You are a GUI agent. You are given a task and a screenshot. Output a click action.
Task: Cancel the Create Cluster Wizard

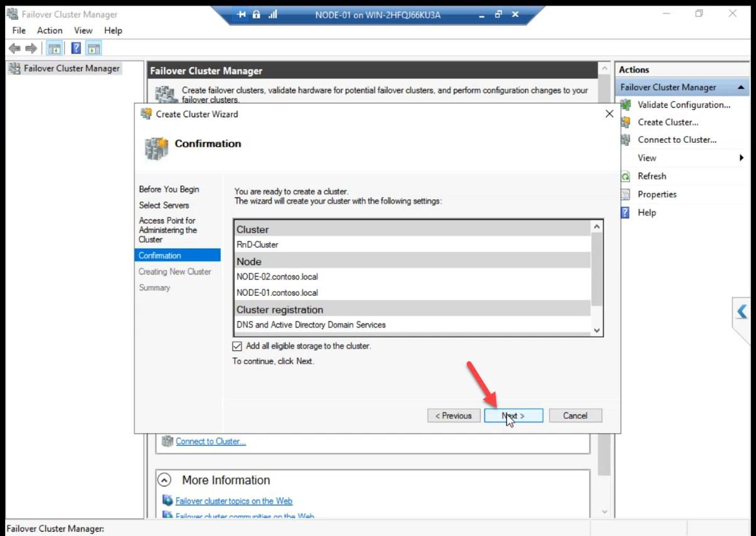coord(575,416)
